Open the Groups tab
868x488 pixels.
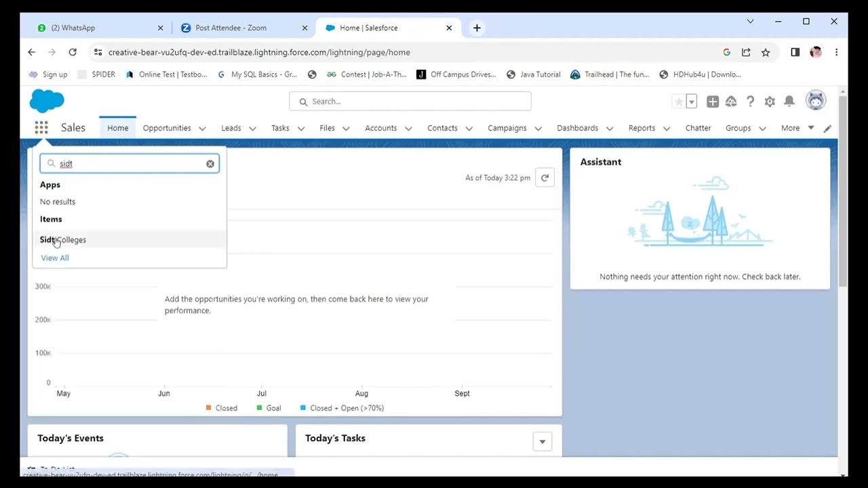coord(738,128)
